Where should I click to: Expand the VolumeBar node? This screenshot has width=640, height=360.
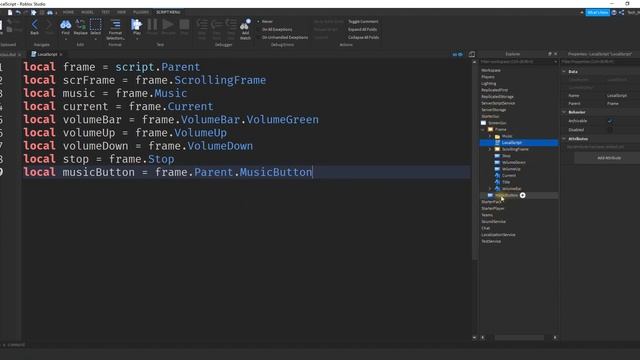coord(490,189)
